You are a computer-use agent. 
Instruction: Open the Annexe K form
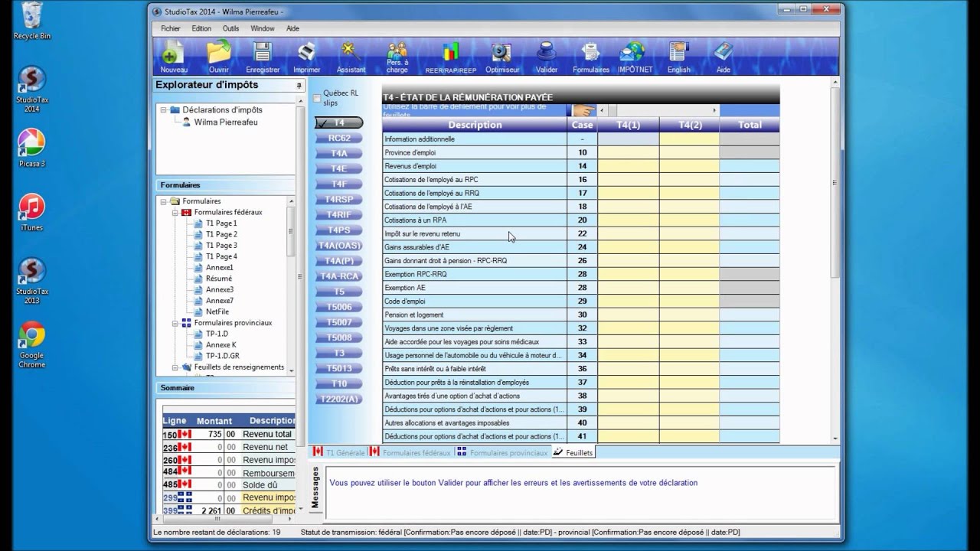[x=220, y=345]
